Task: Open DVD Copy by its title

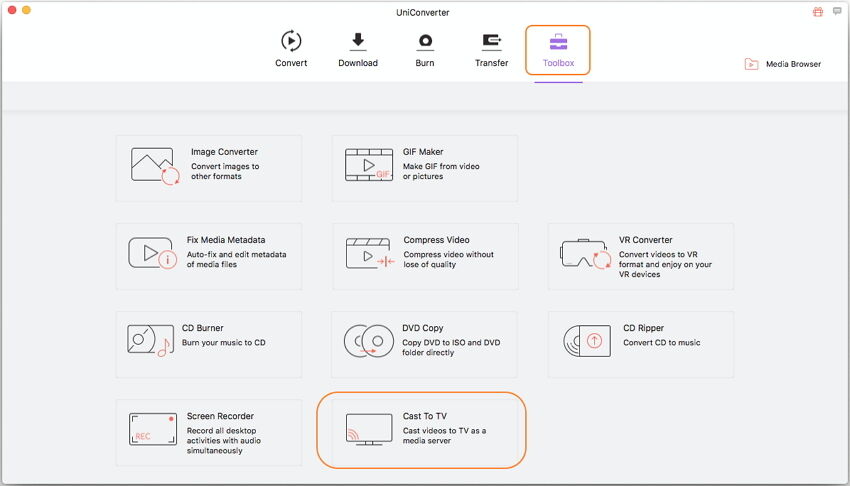Action: click(423, 328)
